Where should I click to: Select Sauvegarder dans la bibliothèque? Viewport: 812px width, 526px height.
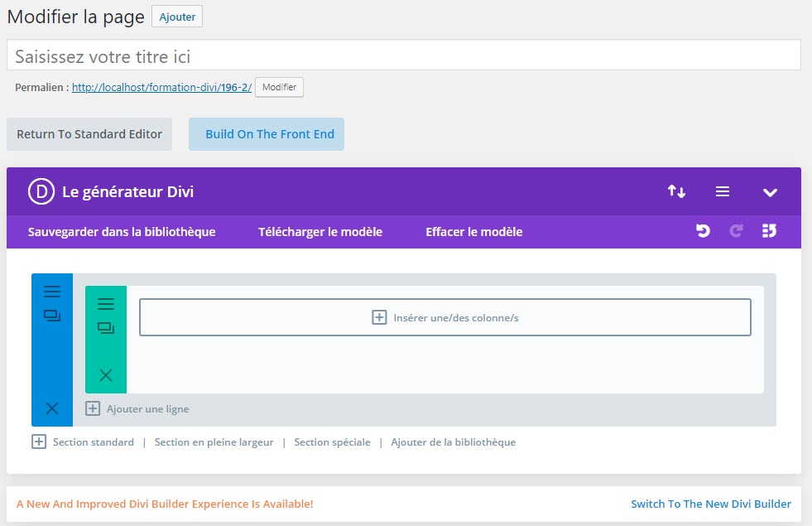[122, 232]
